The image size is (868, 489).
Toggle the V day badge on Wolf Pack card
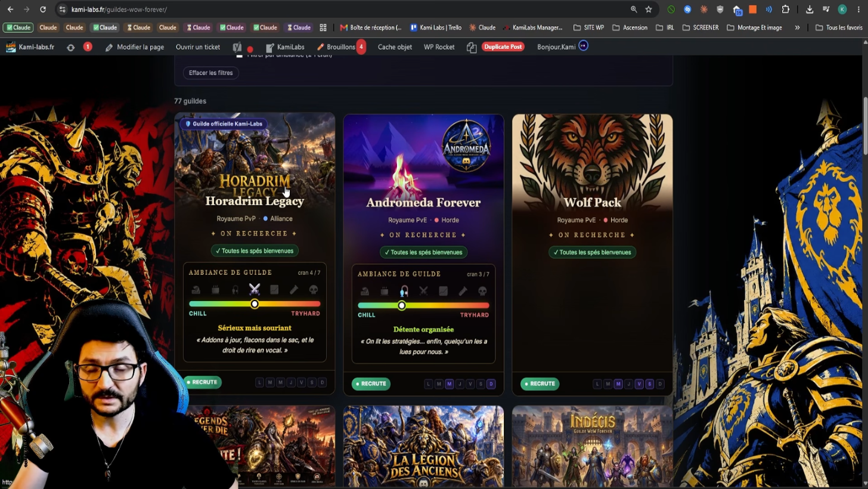point(639,384)
